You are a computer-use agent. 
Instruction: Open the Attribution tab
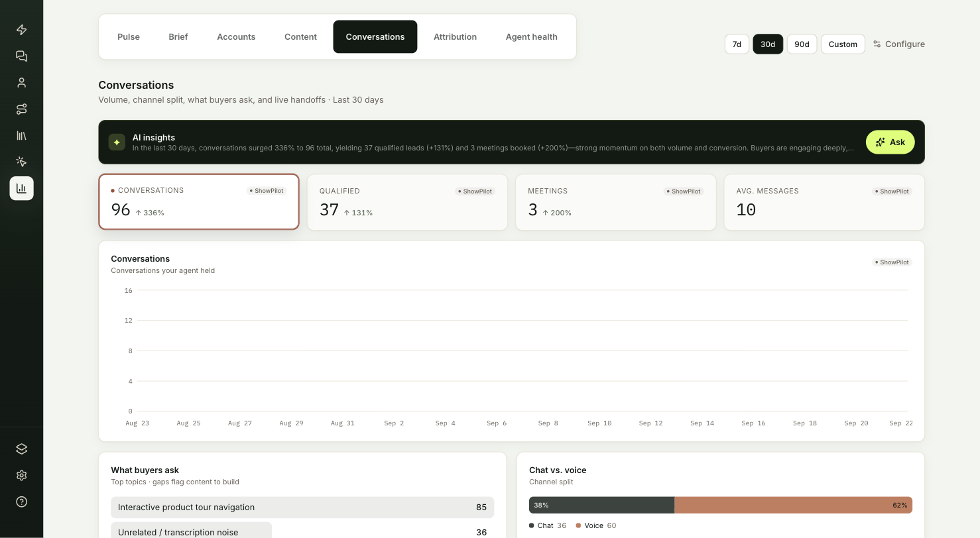[x=455, y=36]
